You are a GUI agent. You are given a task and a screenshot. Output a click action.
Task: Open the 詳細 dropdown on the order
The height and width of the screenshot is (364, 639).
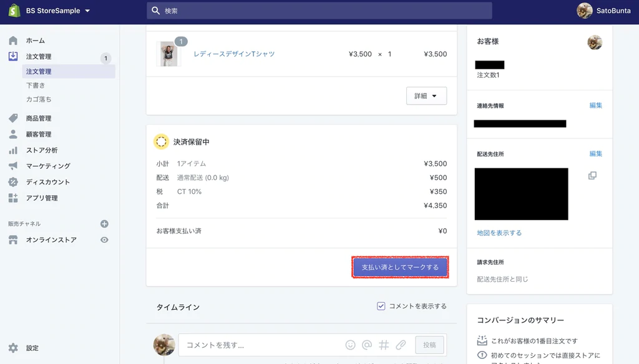coord(426,95)
